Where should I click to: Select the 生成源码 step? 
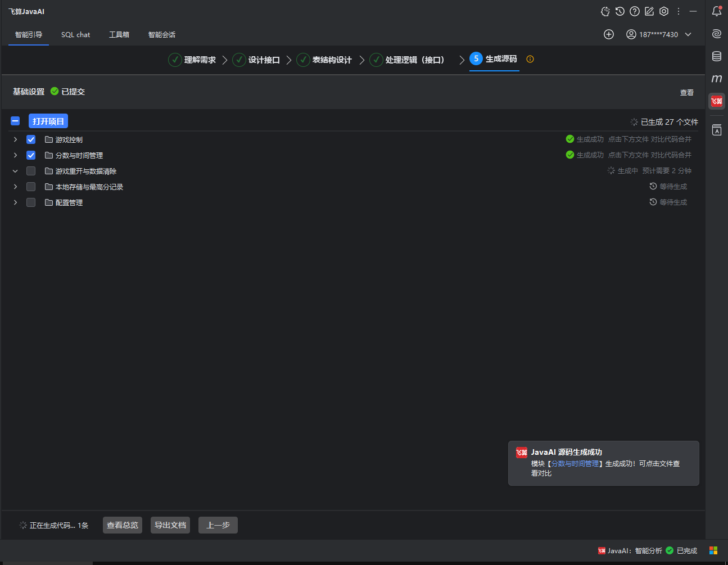pyautogui.click(x=494, y=59)
